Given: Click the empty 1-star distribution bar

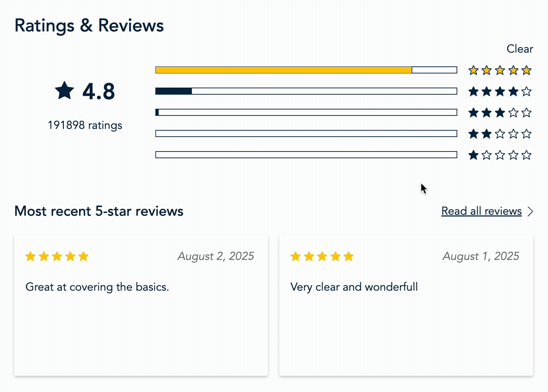Looking at the screenshot, I should [x=306, y=155].
